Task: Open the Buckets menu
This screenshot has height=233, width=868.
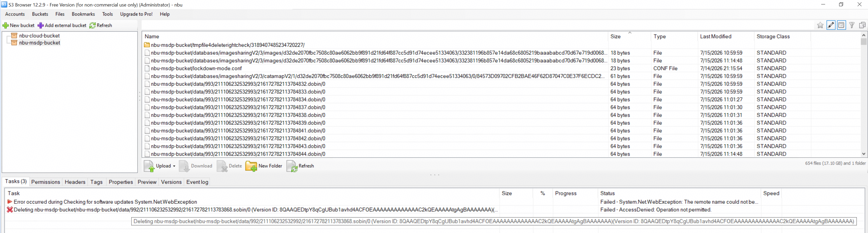Action: pos(40,14)
